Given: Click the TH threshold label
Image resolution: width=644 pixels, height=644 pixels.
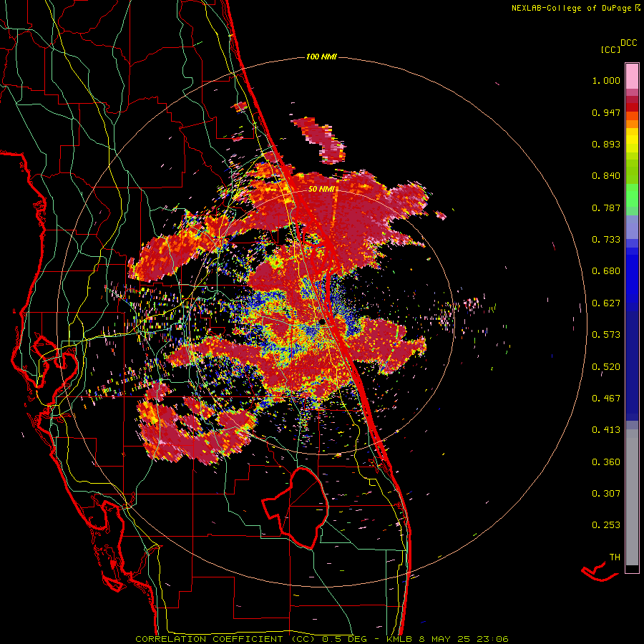Looking at the screenshot, I should pyautogui.click(x=615, y=557).
